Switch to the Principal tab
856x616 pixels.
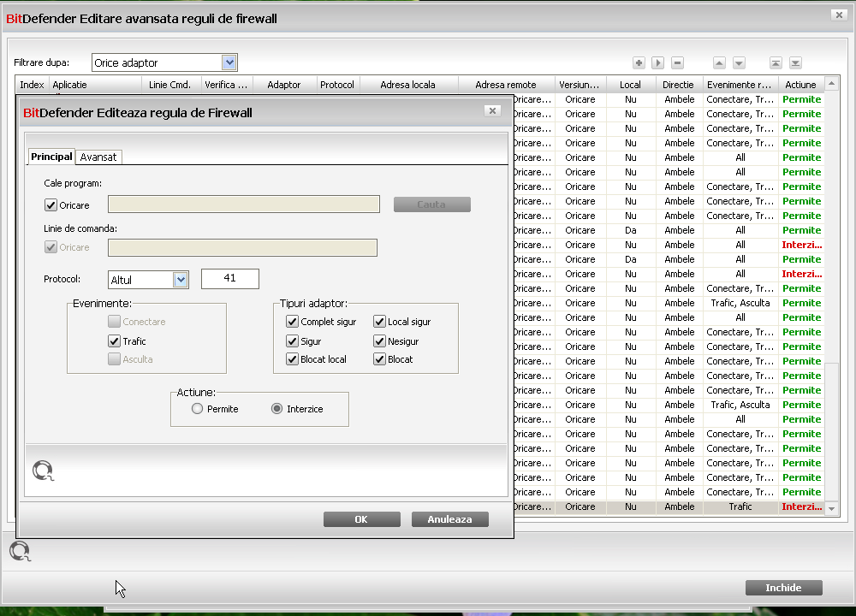51,157
